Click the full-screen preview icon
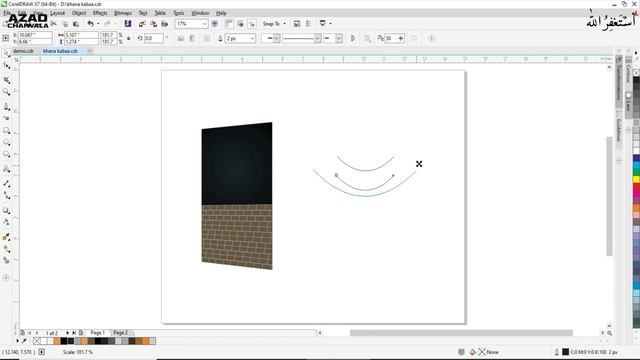 (x=215, y=24)
